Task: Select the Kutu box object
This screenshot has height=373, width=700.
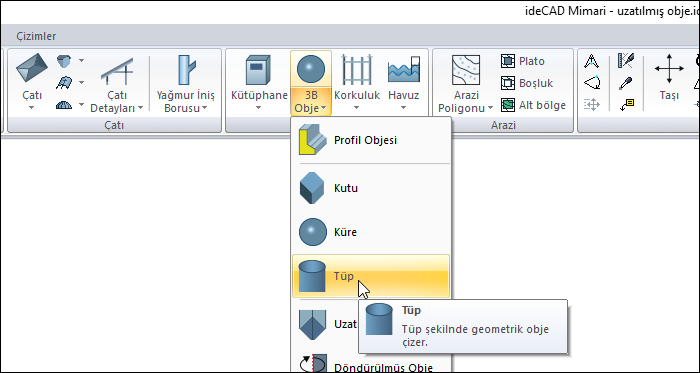Action: (371, 188)
